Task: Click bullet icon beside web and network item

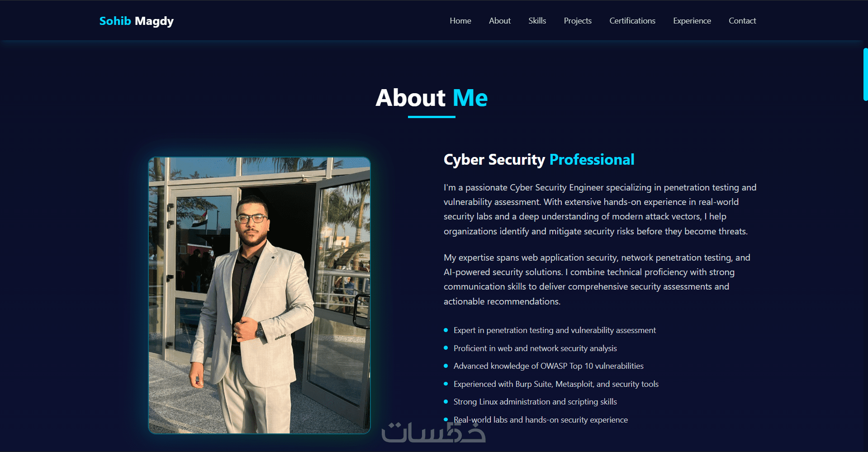Action: 446,348
